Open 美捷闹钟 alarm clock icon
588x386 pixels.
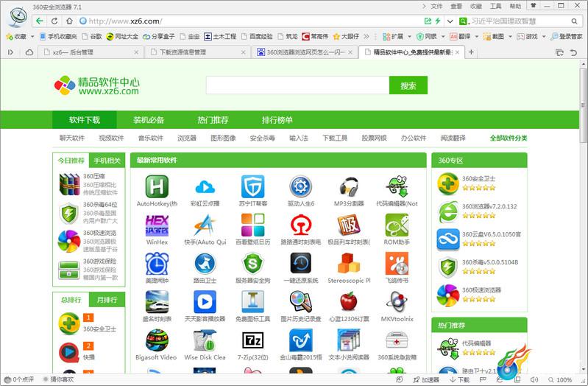tap(157, 263)
